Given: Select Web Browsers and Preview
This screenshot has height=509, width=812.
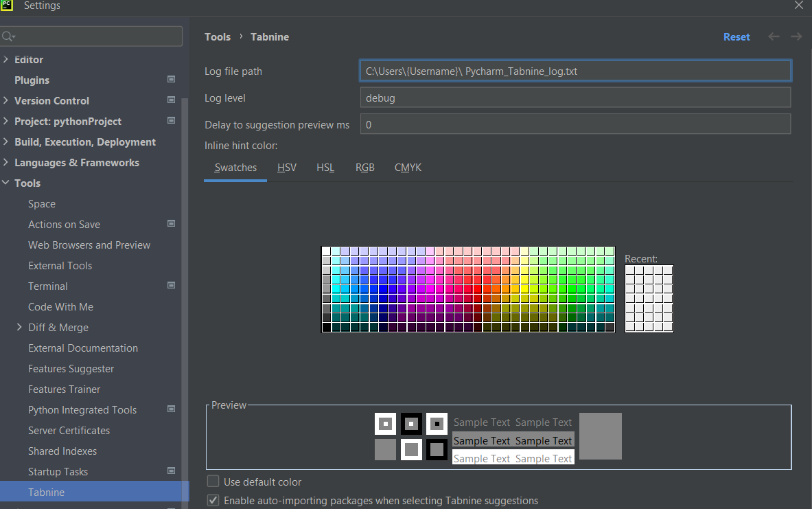Looking at the screenshot, I should [x=89, y=245].
